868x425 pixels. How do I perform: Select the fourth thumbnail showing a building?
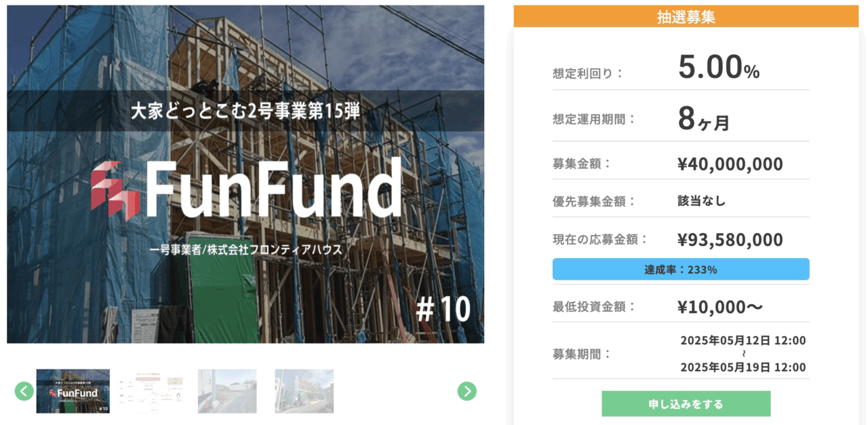click(304, 391)
